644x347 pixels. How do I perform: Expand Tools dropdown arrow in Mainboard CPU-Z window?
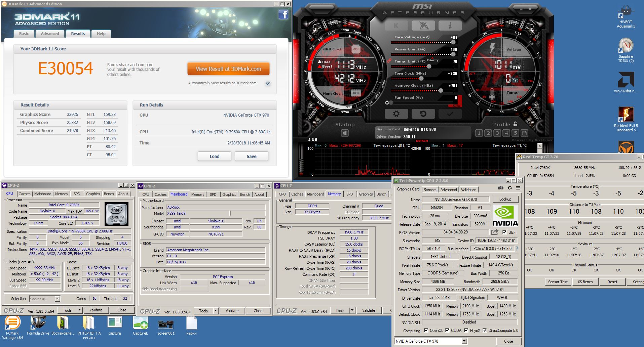(x=216, y=311)
